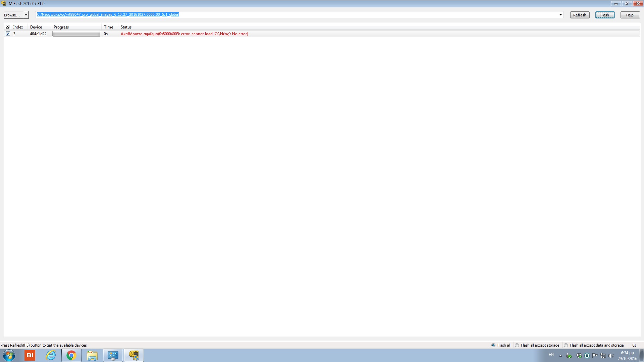Screen dimensions: 644x362
Task: Expand the Browse button dropdown arrow
Action: click(26, 15)
